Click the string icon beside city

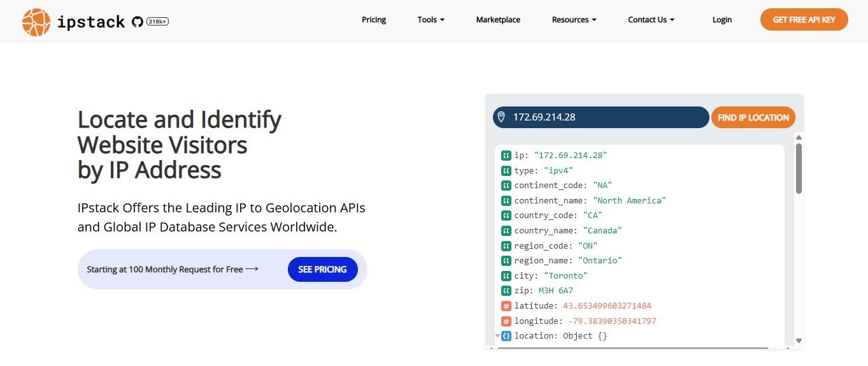506,276
